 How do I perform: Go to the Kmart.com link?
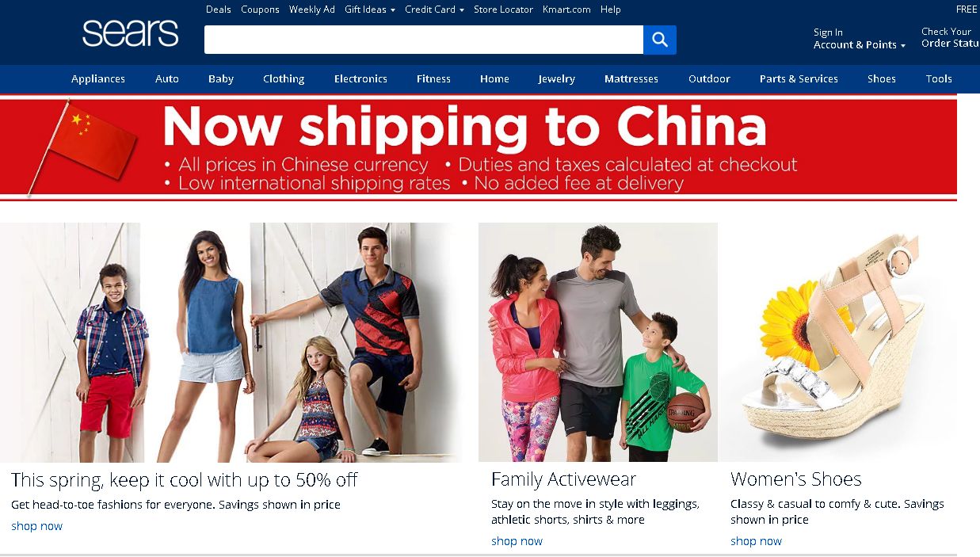(566, 10)
